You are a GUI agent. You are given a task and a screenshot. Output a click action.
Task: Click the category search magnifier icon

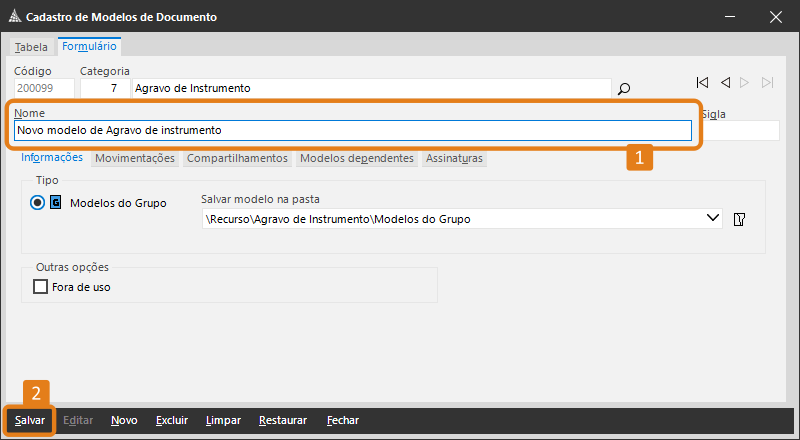(624, 89)
